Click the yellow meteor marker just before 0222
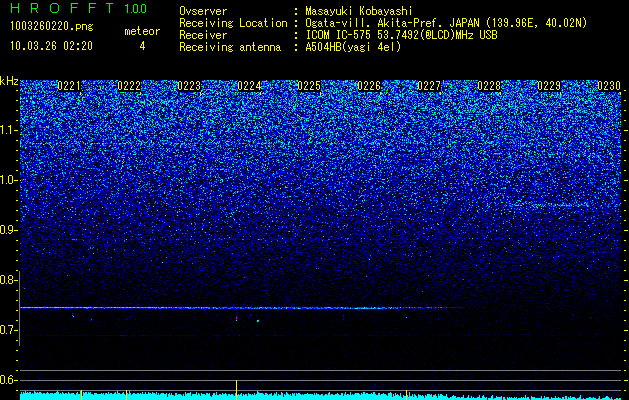This screenshot has height=400, width=629. (126, 395)
